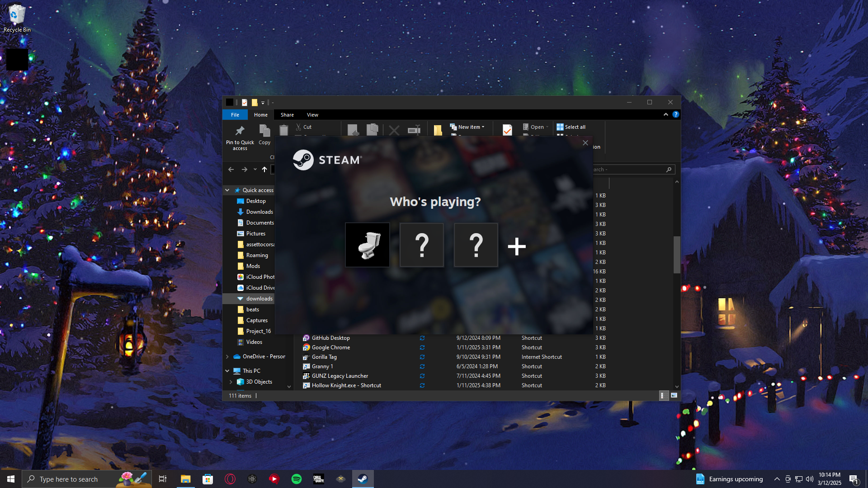Open Desktop in Quick access
The image size is (868, 488).
[x=256, y=201]
